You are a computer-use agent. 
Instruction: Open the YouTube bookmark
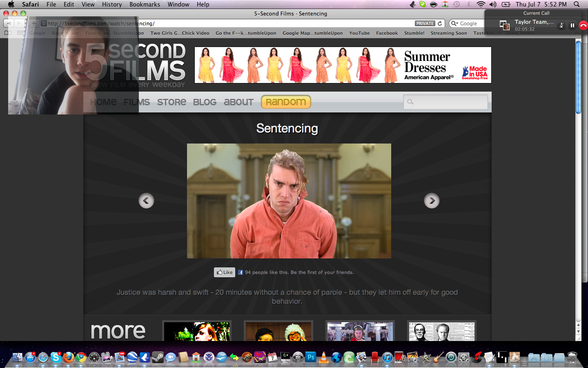tap(359, 33)
